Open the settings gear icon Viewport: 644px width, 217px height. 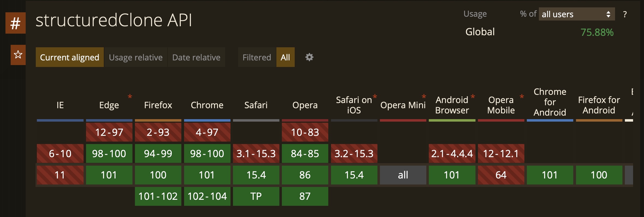point(309,57)
